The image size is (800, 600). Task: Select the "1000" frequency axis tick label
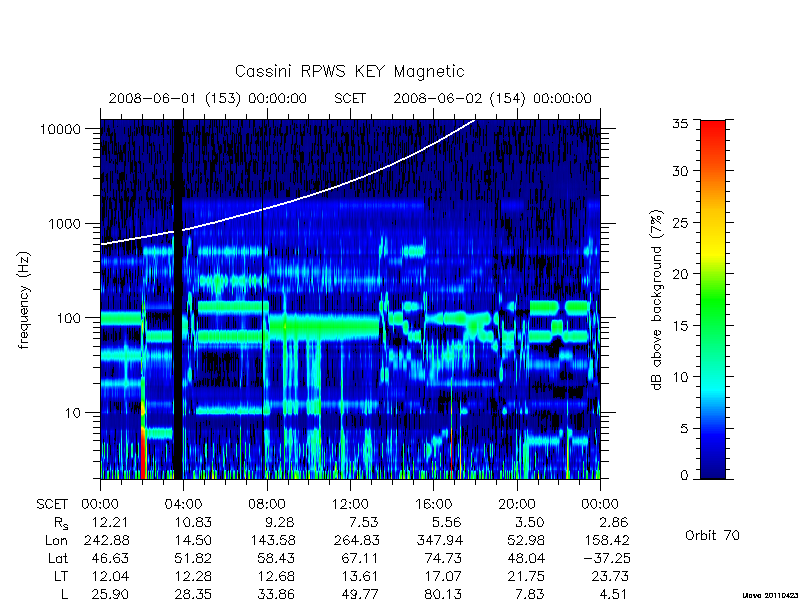(x=65, y=224)
